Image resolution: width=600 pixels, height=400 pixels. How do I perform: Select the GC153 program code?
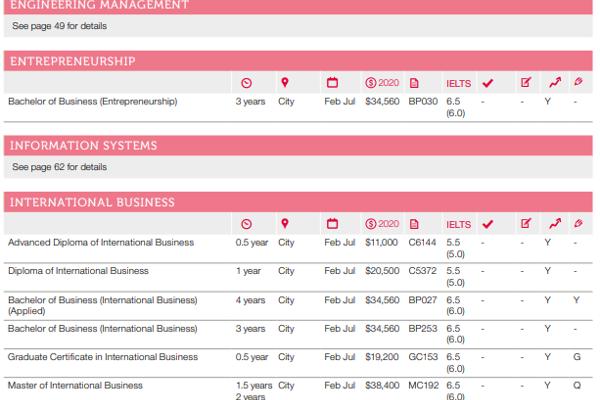click(423, 357)
